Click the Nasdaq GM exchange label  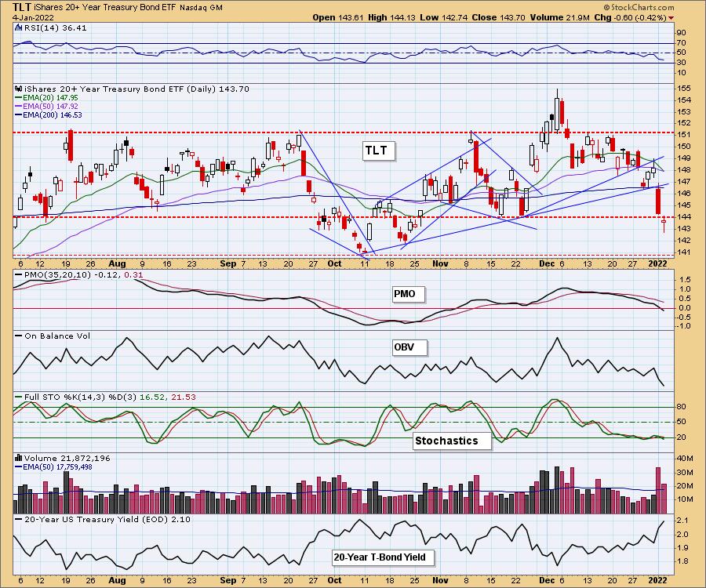[201, 8]
